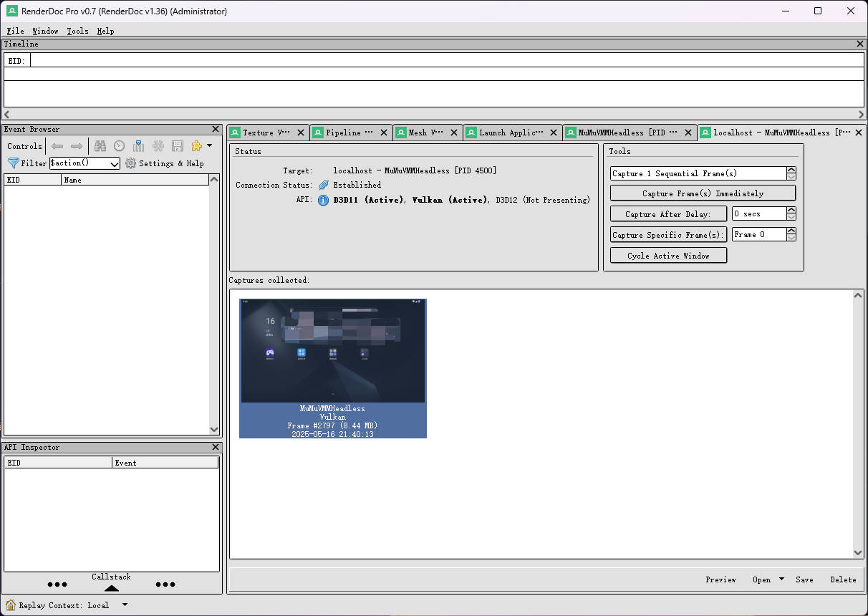This screenshot has width=868, height=616.
Task: Open the Tools menu
Action: click(77, 31)
